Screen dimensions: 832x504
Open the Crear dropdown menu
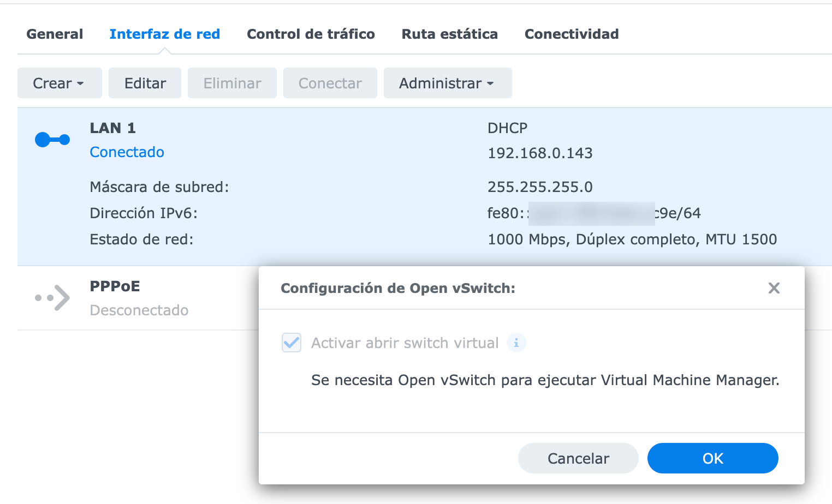59,83
